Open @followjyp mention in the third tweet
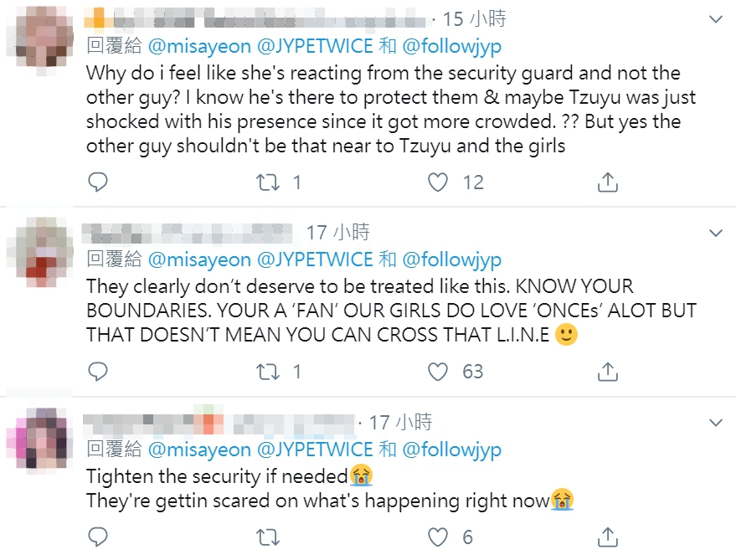This screenshot has width=736, height=560. [x=451, y=450]
